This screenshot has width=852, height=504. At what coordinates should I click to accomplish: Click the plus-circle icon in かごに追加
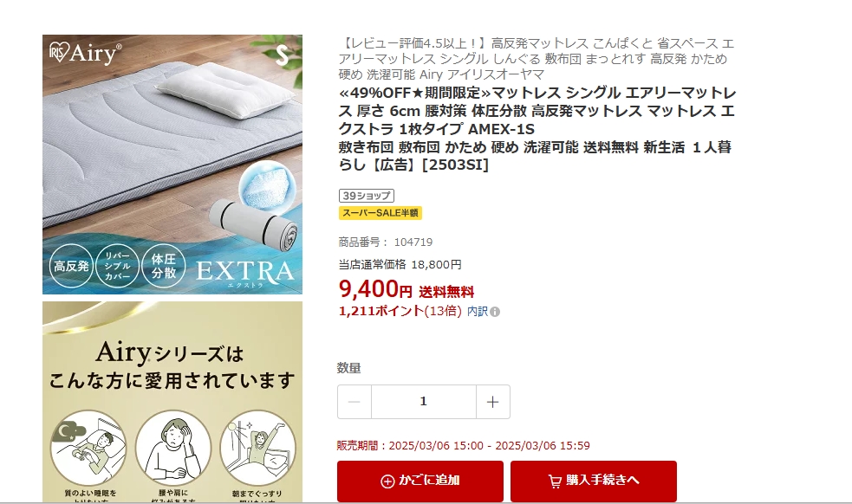pyautogui.click(x=387, y=481)
